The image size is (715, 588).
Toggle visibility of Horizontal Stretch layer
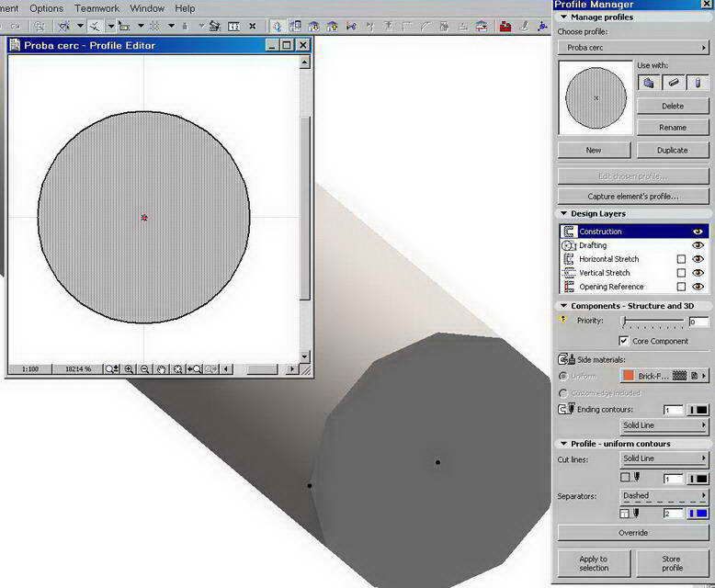click(698, 259)
